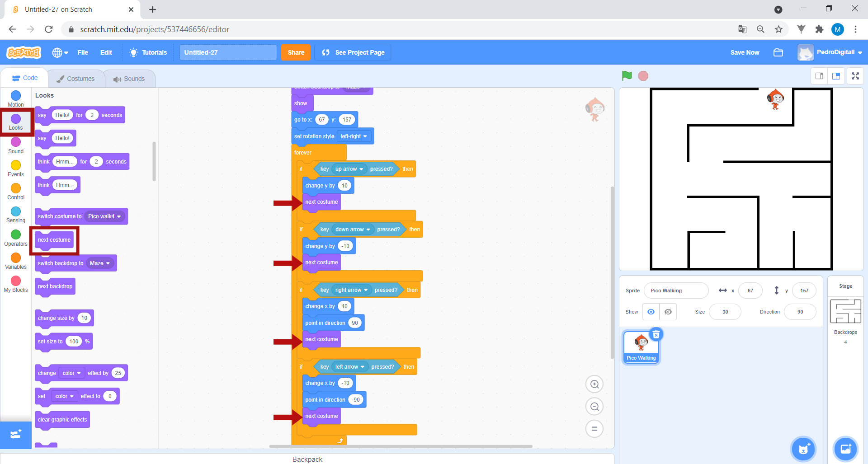868x464 pixels.
Task: Click the sprite x position field
Action: 750,291
